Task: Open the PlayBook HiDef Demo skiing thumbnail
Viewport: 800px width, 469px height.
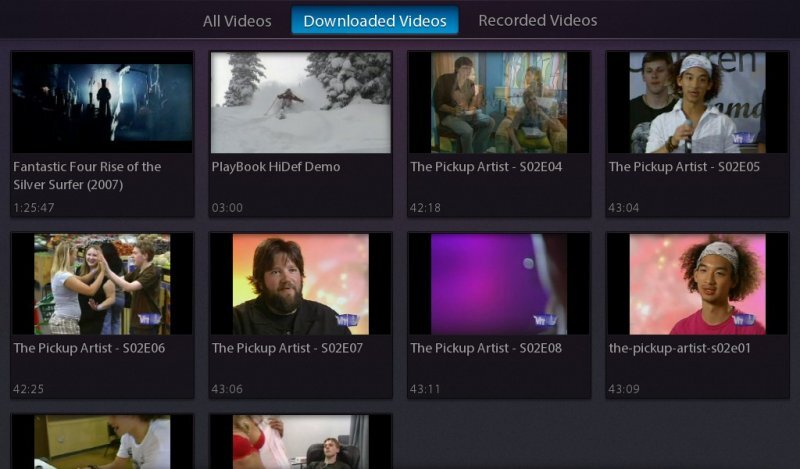Action: pos(300,102)
